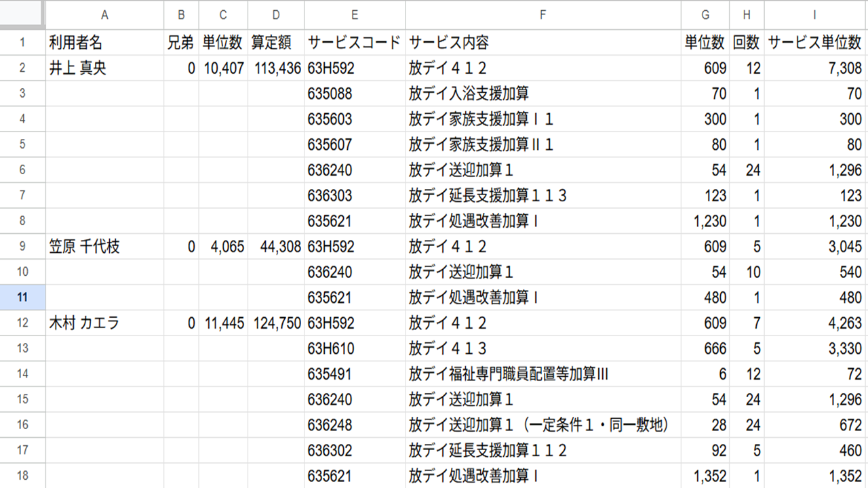Select the highlighted row 11 header

tap(22, 298)
